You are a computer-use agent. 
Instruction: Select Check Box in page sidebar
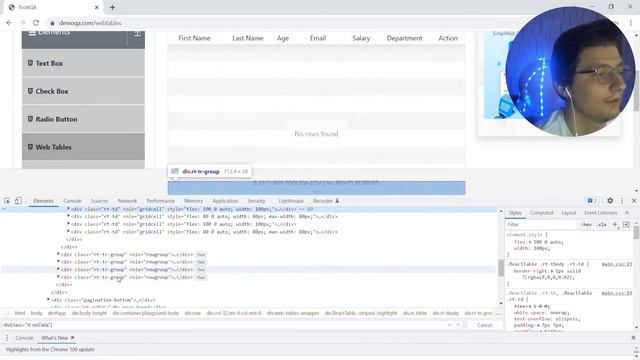(83, 91)
